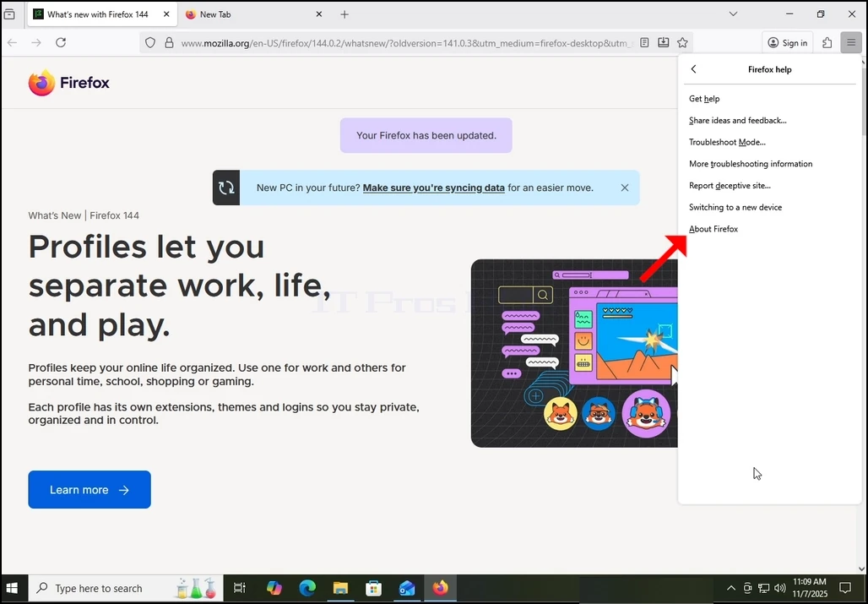Click the Type here to search box
Viewport: 868px width, 604px height.
coord(126,588)
